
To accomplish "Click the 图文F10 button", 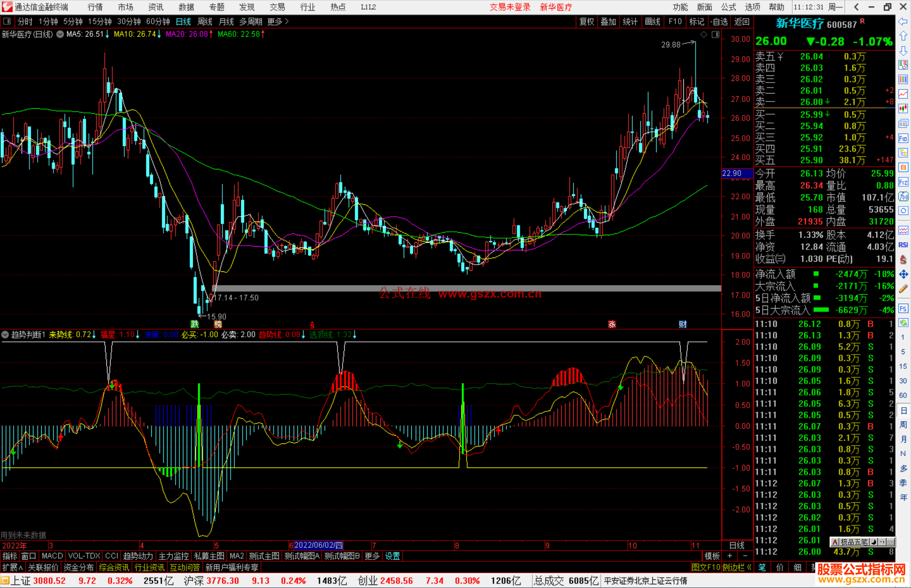I will 706,567.
